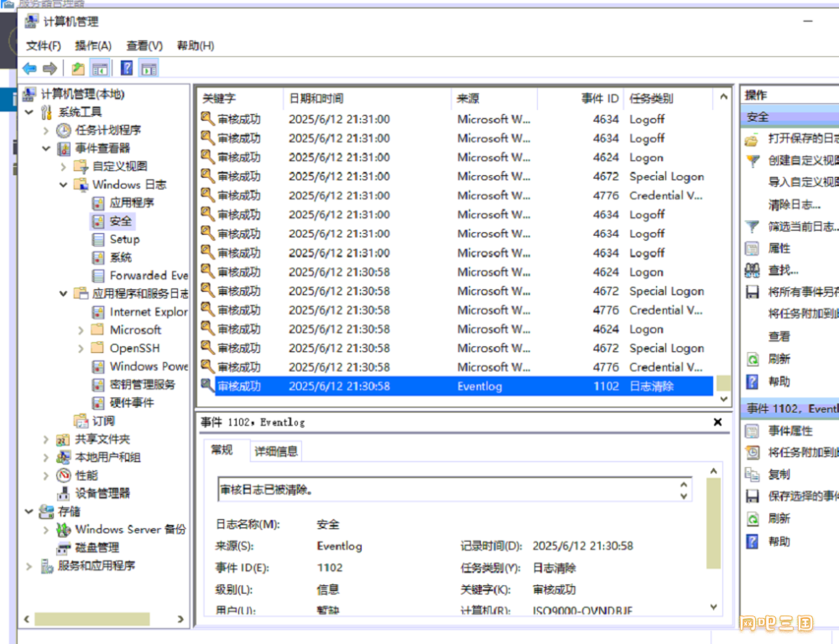Click 复制 in the actions pane

click(x=779, y=475)
